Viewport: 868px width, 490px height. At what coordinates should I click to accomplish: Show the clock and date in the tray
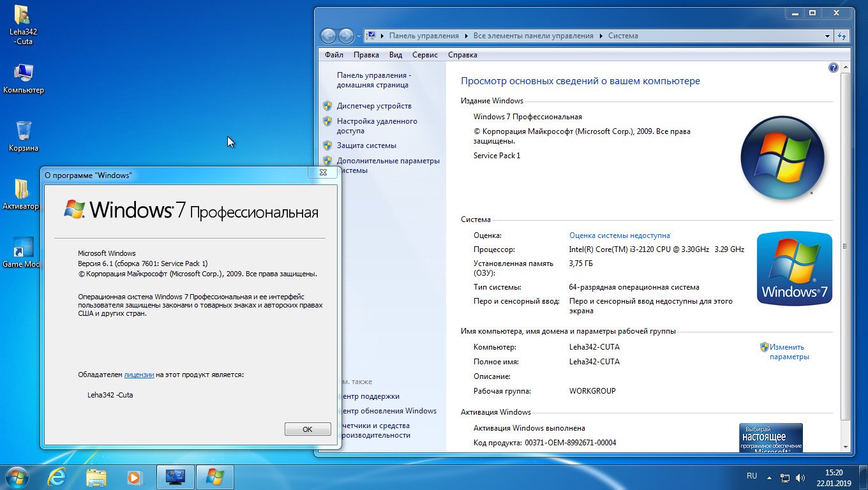834,477
